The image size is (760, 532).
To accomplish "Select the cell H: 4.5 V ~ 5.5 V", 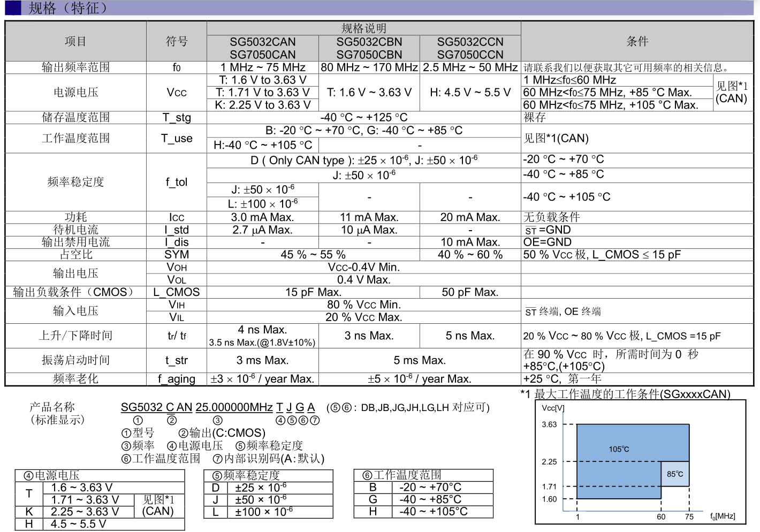I will pyautogui.click(x=470, y=92).
